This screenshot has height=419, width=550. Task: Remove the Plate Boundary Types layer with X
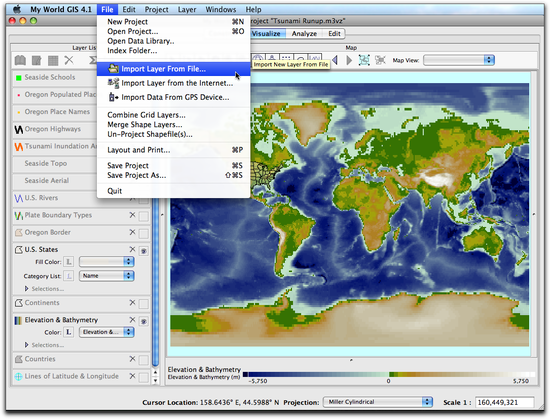point(132,215)
